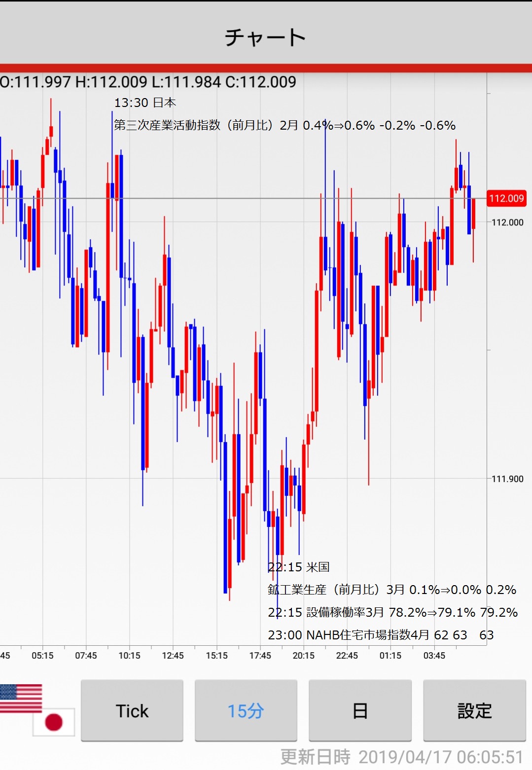Open the 設定 settings
This screenshot has height=770, width=532.
click(x=474, y=710)
